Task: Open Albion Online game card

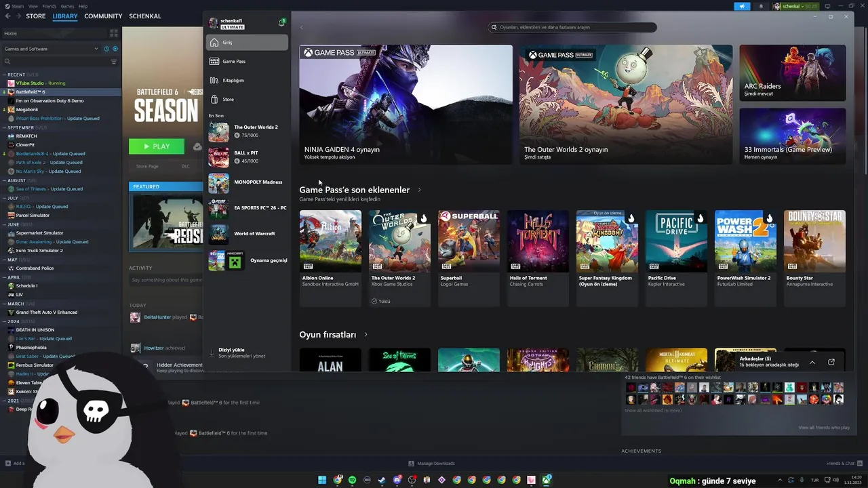Action: pos(330,258)
